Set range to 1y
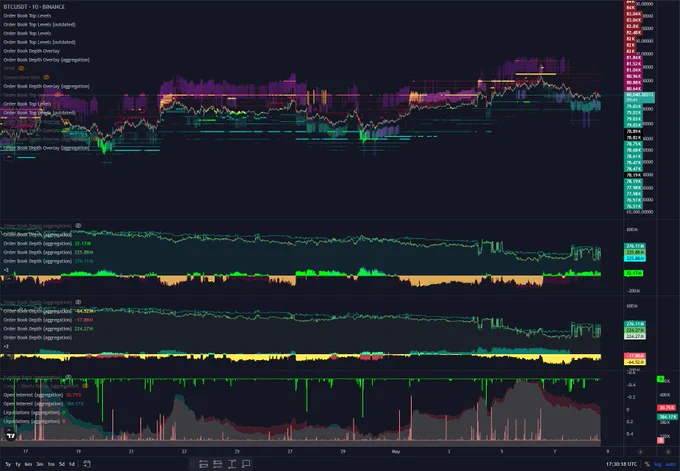The width and height of the screenshot is (680, 471). click(x=18, y=464)
